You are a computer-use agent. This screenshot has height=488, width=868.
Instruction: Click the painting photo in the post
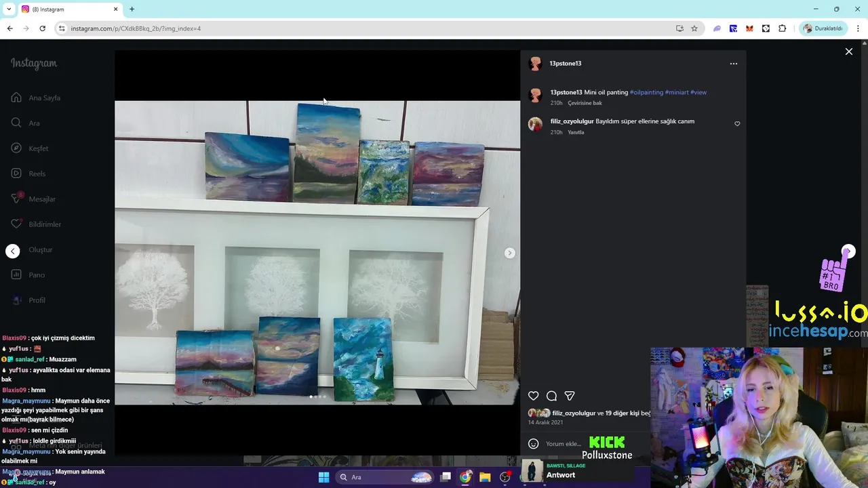click(317, 253)
